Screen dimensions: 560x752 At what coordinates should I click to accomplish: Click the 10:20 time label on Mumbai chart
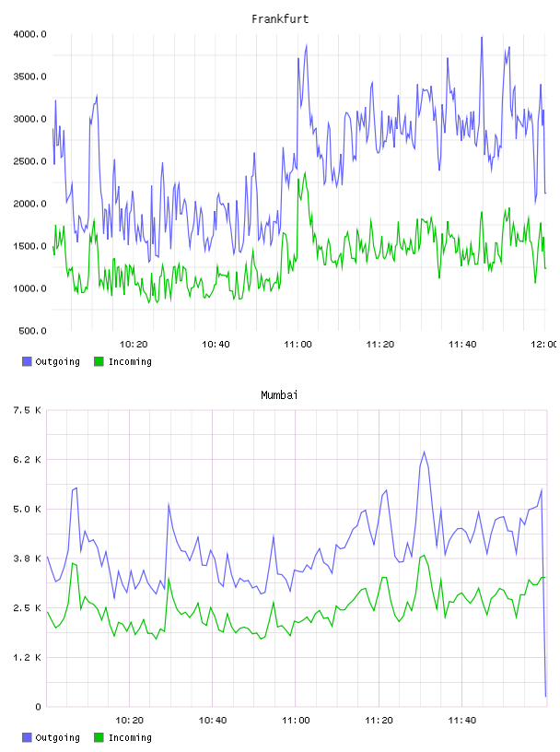tap(130, 721)
